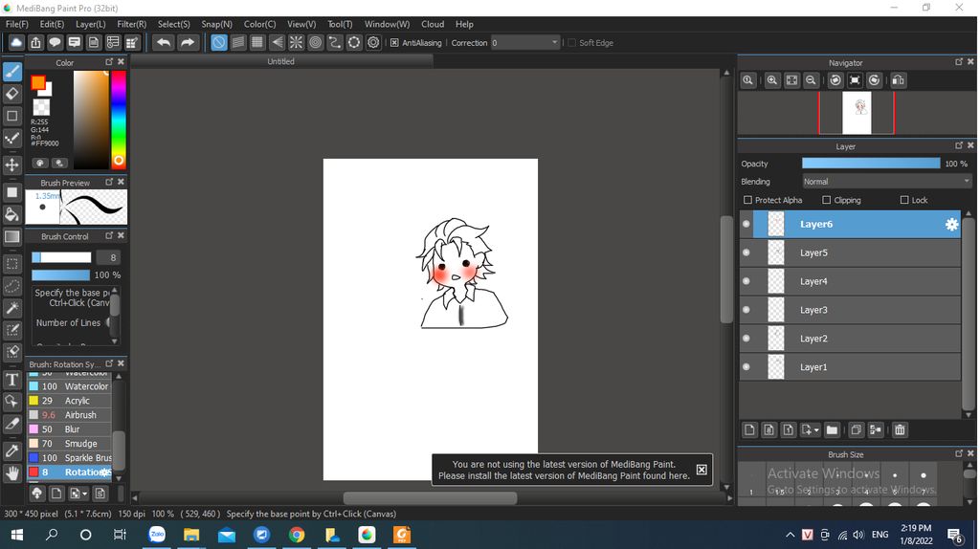Select the Lasso selection tool
The height and width of the screenshot is (549, 980).
tap(11, 285)
